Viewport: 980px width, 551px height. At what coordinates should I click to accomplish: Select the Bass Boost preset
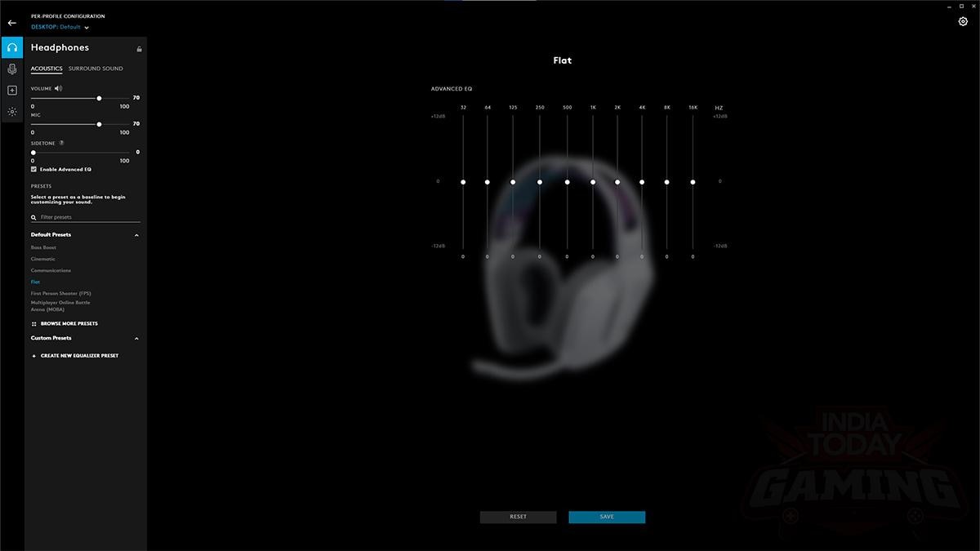(44, 247)
